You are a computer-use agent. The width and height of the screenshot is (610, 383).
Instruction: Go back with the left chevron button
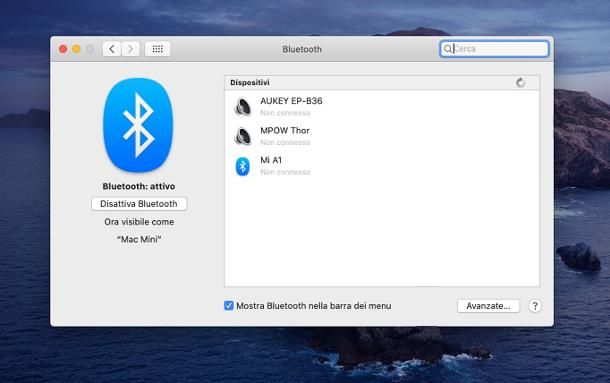pos(112,49)
